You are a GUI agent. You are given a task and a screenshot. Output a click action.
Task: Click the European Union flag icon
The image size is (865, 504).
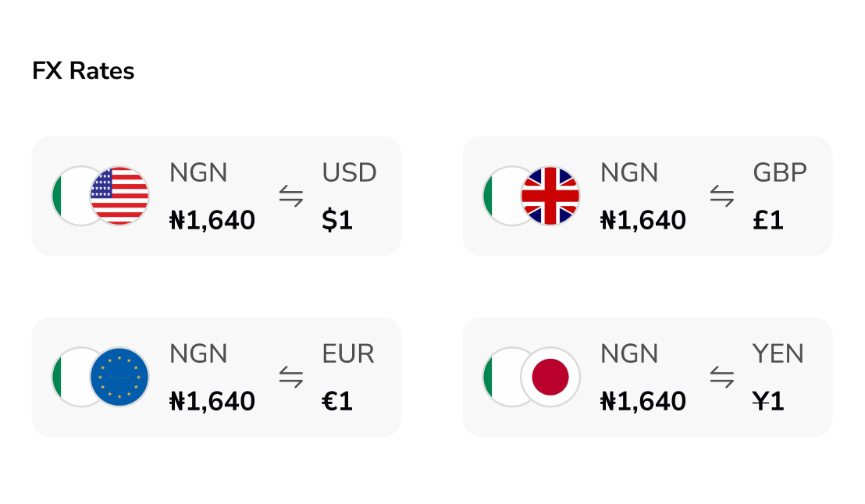119,377
